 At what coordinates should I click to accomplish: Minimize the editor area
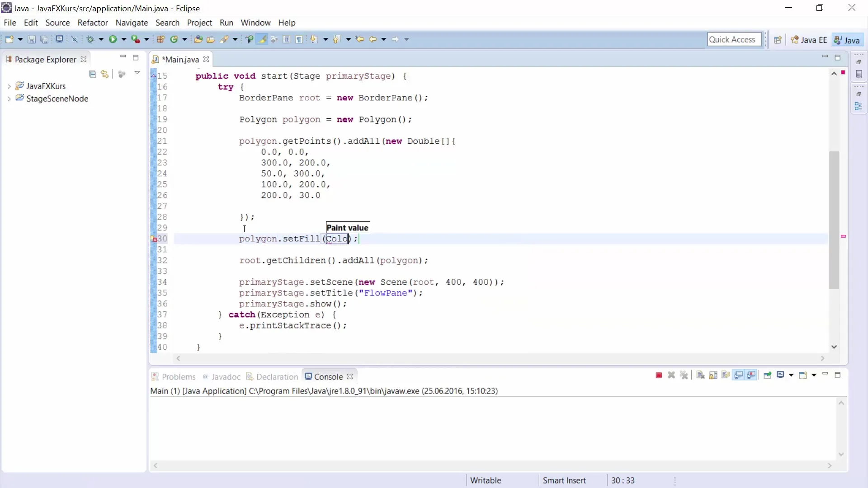825,57
